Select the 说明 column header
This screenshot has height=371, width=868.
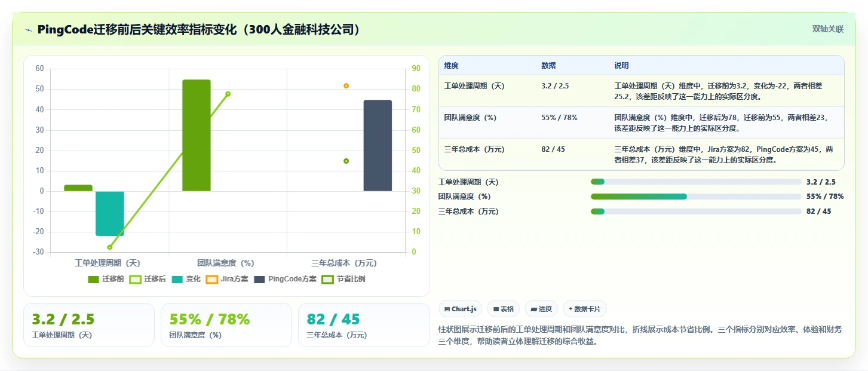tap(621, 66)
